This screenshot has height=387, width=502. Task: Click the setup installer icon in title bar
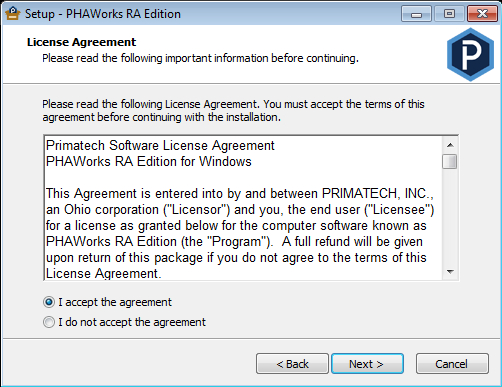13,14
